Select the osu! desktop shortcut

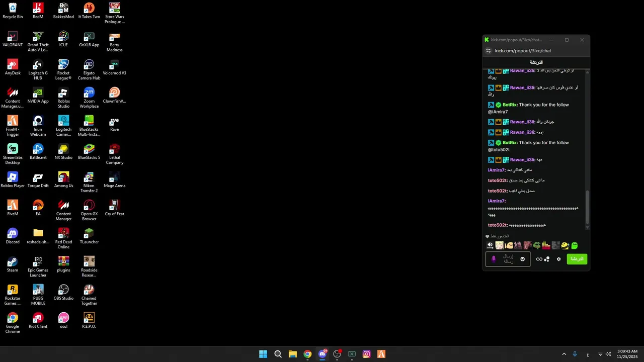tap(63, 321)
